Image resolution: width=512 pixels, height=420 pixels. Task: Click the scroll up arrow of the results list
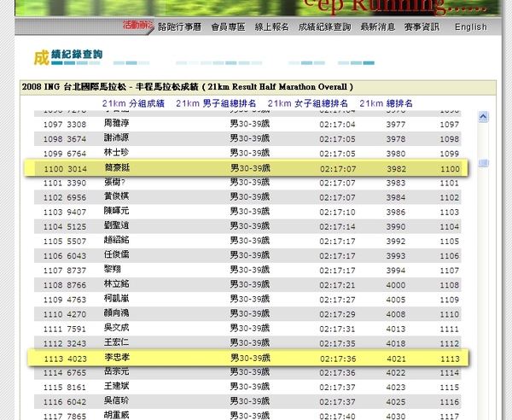[483, 117]
